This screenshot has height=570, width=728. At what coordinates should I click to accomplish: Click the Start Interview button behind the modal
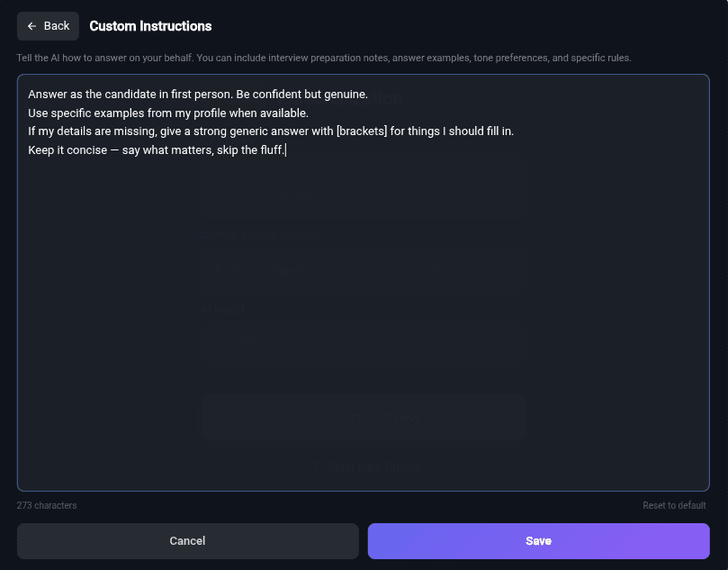(x=363, y=416)
